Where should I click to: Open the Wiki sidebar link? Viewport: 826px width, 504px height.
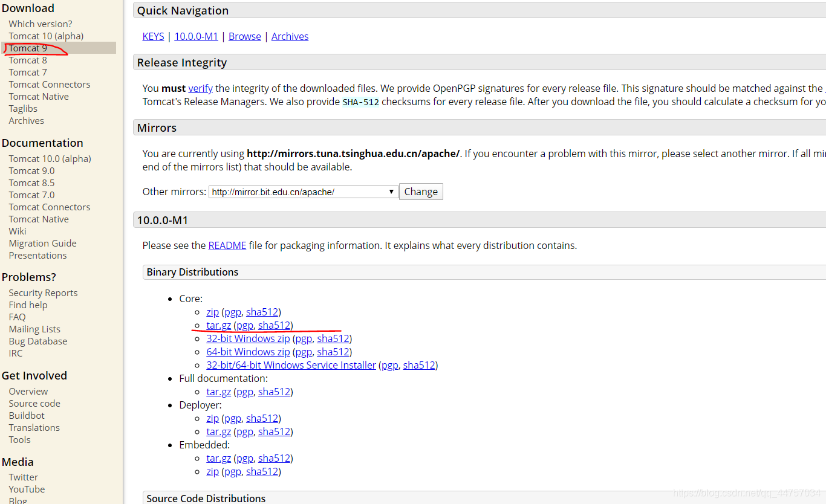click(18, 231)
